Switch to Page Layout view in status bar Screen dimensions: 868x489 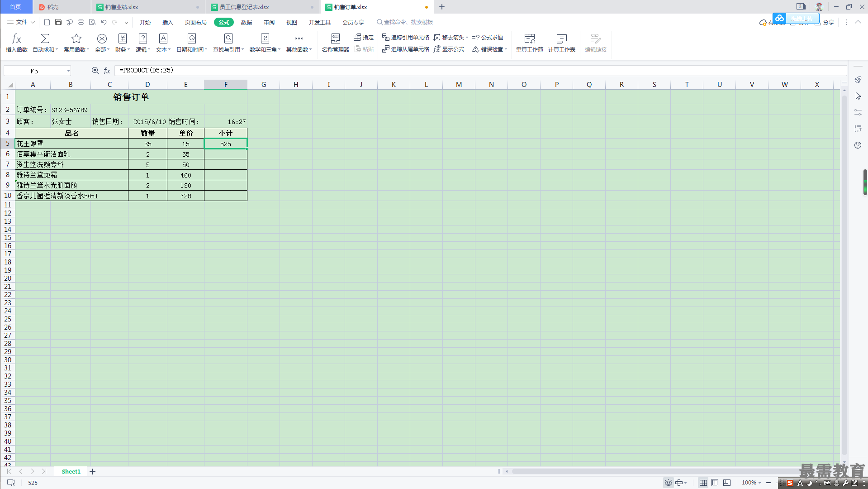coord(715,483)
